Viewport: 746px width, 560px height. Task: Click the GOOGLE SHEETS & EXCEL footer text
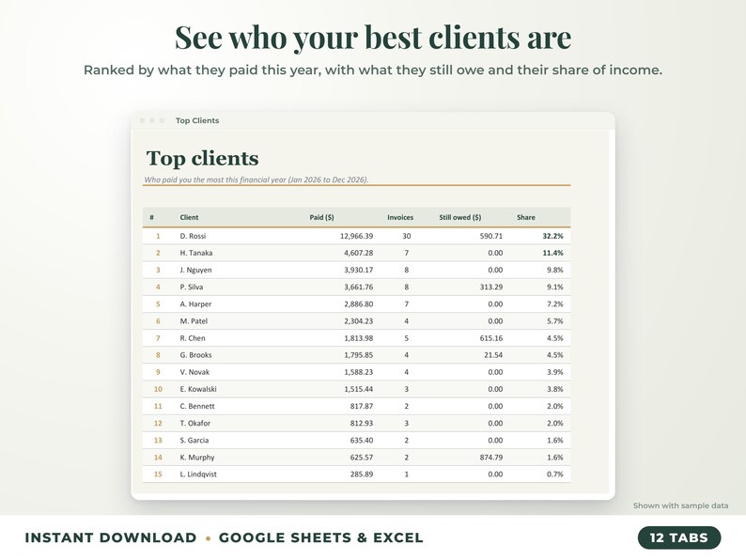coord(320,537)
